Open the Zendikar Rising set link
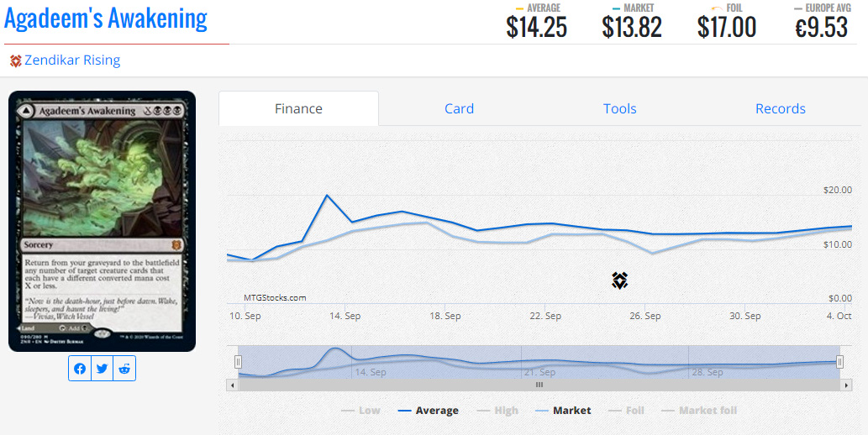 (x=72, y=60)
